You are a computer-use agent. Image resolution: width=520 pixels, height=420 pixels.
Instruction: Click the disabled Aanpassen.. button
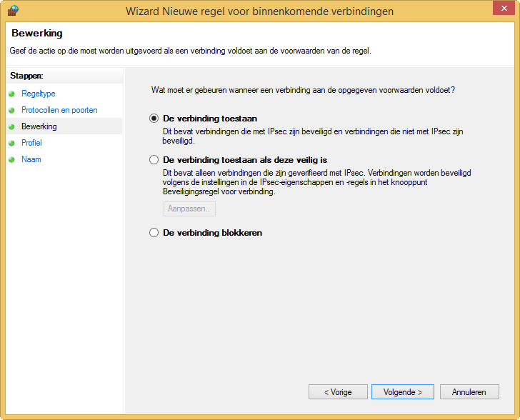(189, 209)
